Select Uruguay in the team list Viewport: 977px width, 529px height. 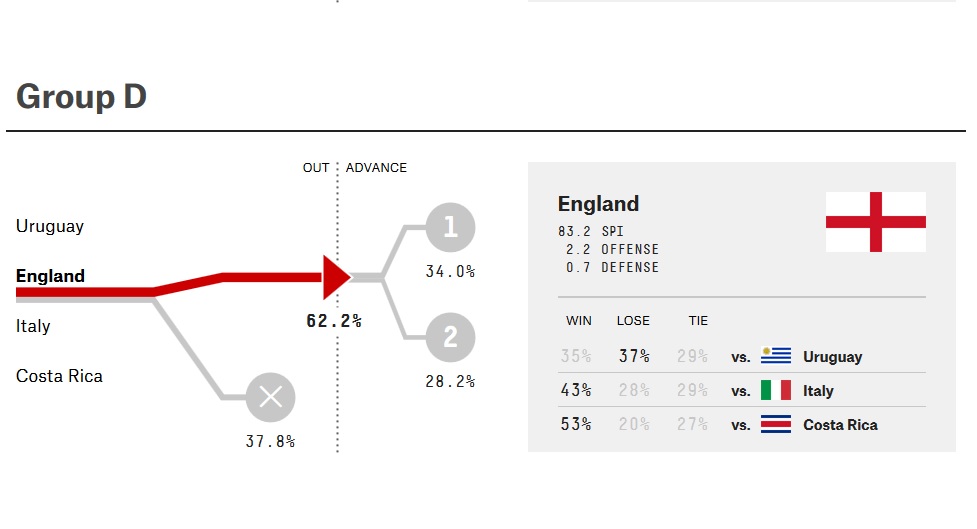click(x=50, y=226)
